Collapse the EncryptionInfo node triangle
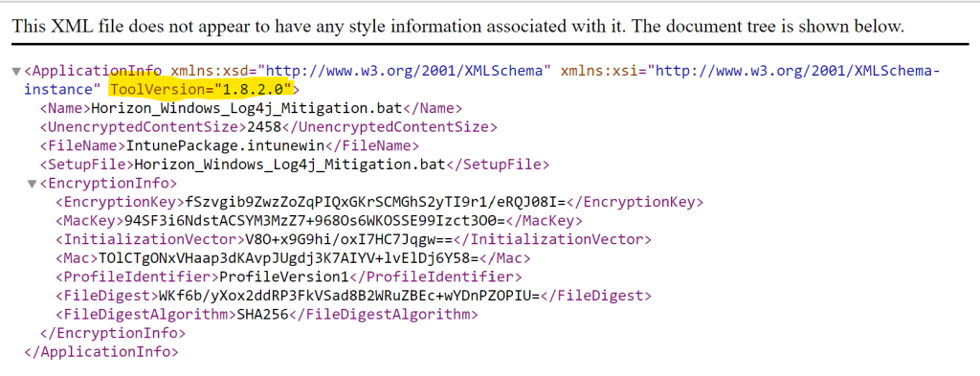The width and height of the screenshot is (980, 376). (x=33, y=184)
